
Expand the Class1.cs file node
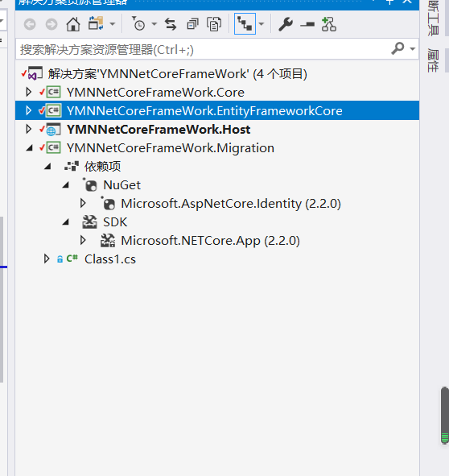[47, 259]
